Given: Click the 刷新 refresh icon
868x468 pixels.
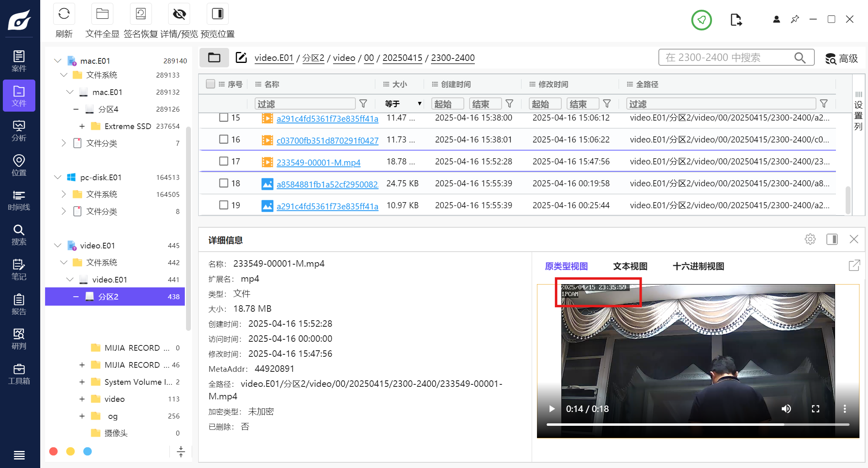Looking at the screenshot, I should click(x=64, y=14).
